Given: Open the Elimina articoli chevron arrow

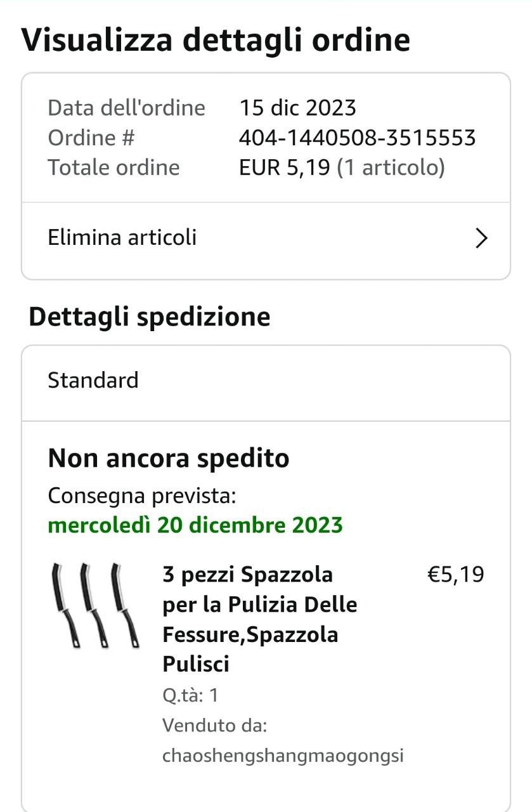Looking at the screenshot, I should (482, 239).
